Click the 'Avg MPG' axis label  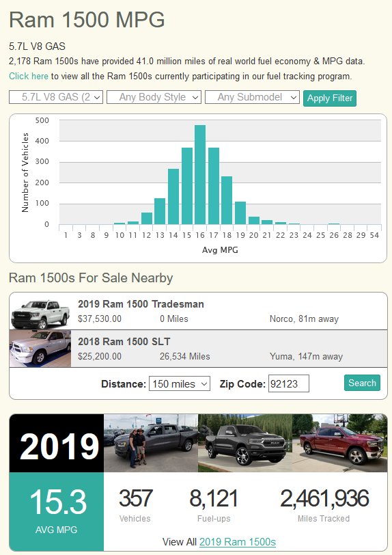pos(220,250)
